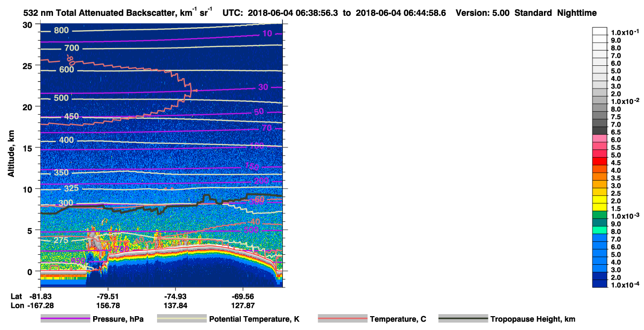Click the '1.0x10-4' color bar label
The image size is (644, 330).
click(624, 285)
